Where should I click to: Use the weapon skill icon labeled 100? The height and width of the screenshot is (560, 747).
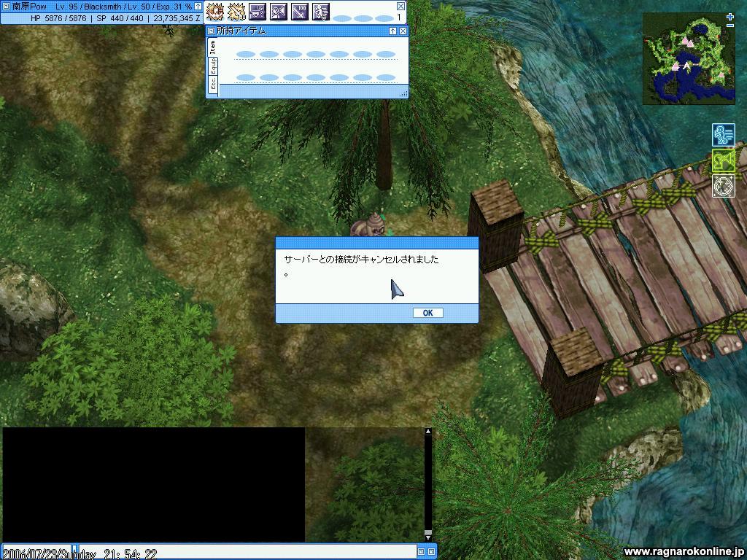click(x=300, y=12)
